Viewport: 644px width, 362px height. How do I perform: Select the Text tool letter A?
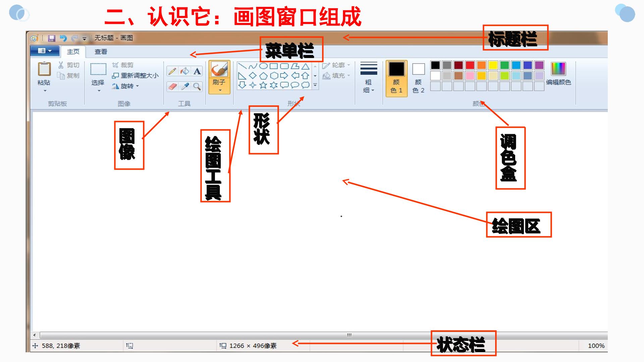click(197, 71)
